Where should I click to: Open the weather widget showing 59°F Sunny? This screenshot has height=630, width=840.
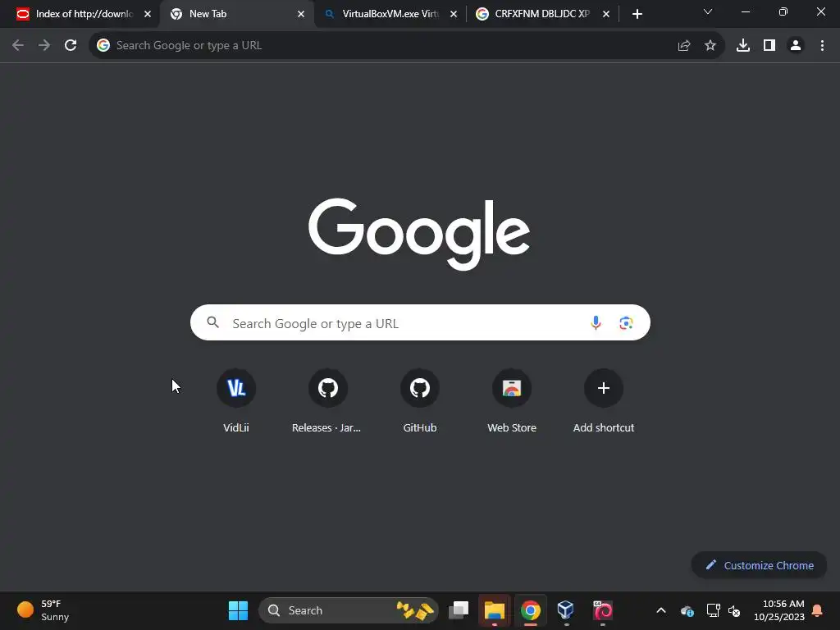(x=43, y=610)
